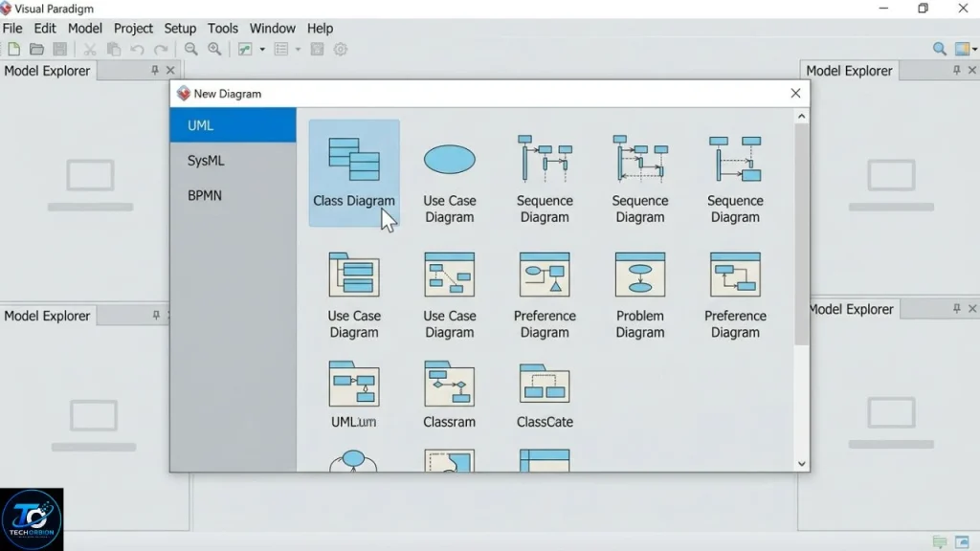Viewport: 980px width, 551px height.
Task: Click the green message log status bar icon
Action: 940,541
